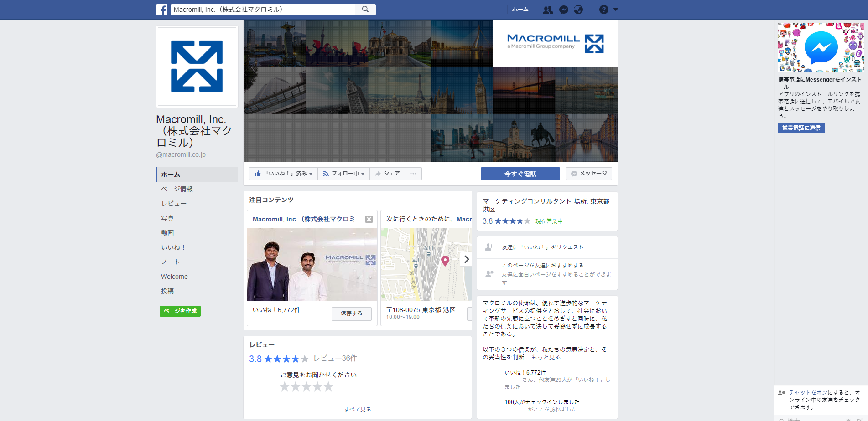868x421 pixels.
Task: Open レビュー in the sidebar
Action: click(174, 204)
